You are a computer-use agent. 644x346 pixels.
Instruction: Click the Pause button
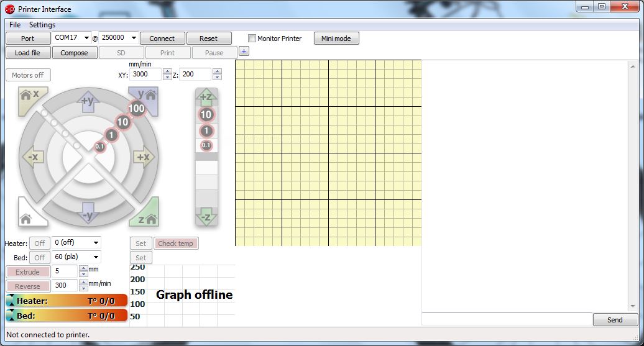(214, 53)
